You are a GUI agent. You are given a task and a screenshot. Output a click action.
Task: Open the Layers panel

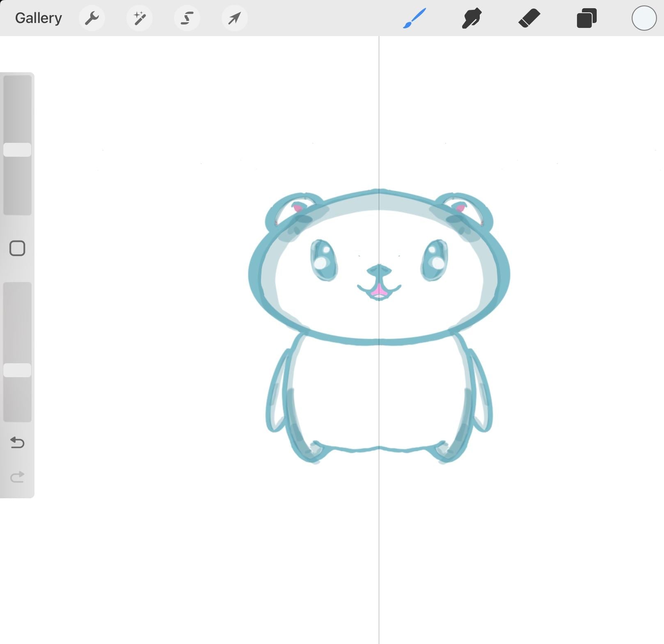(587, 18)
